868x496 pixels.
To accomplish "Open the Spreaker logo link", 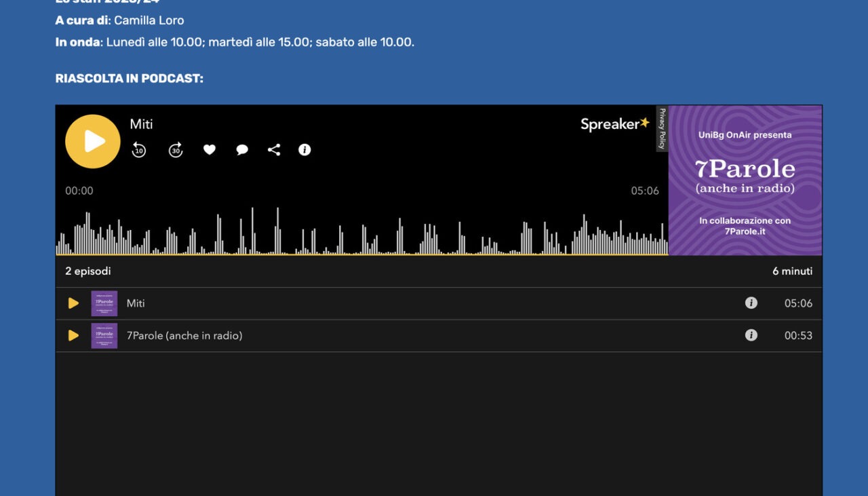I will (x=614, y=124).
